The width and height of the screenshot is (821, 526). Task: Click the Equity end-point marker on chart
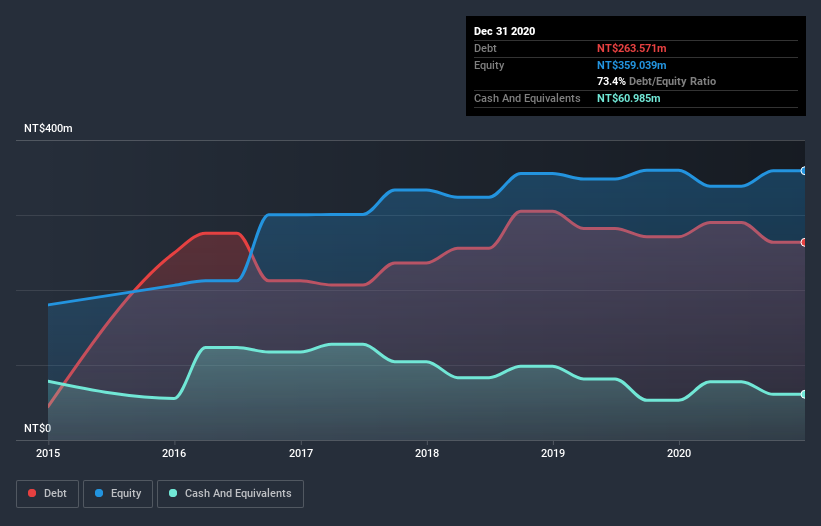[x=804, y=171]
